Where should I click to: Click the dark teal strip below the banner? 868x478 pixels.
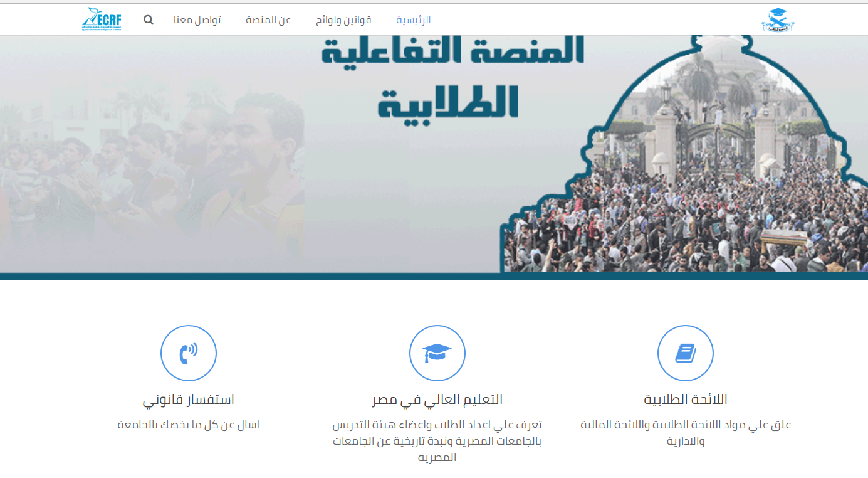(434, 276)
